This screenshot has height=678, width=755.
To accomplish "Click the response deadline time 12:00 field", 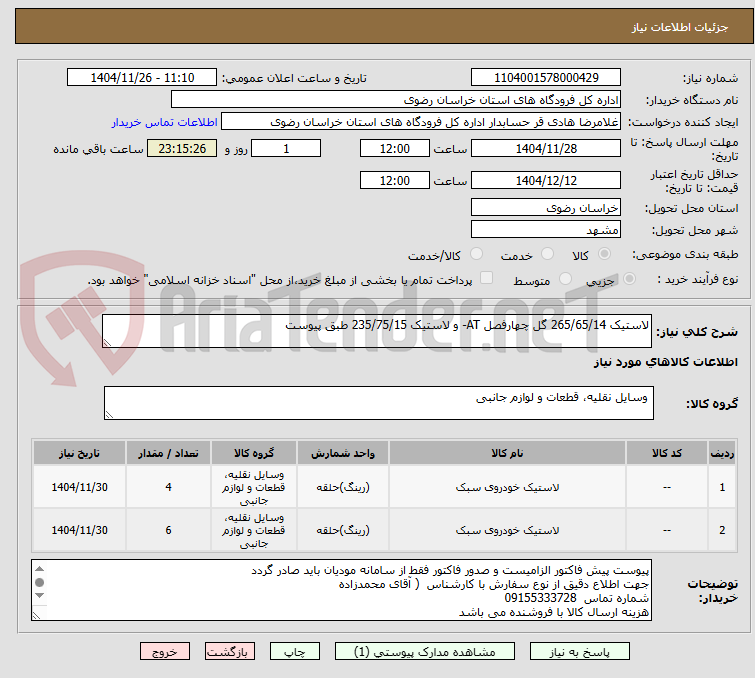I will coord(394,148).
